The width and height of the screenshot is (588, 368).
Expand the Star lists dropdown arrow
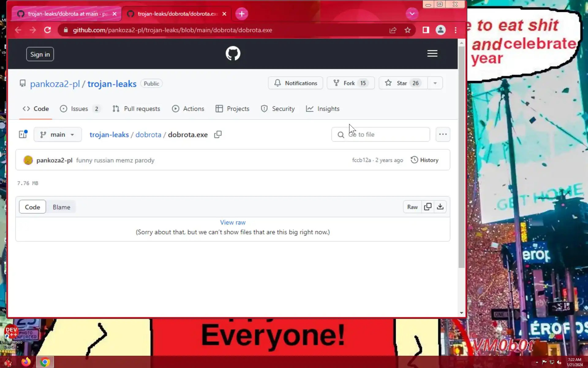coord(435,83)
